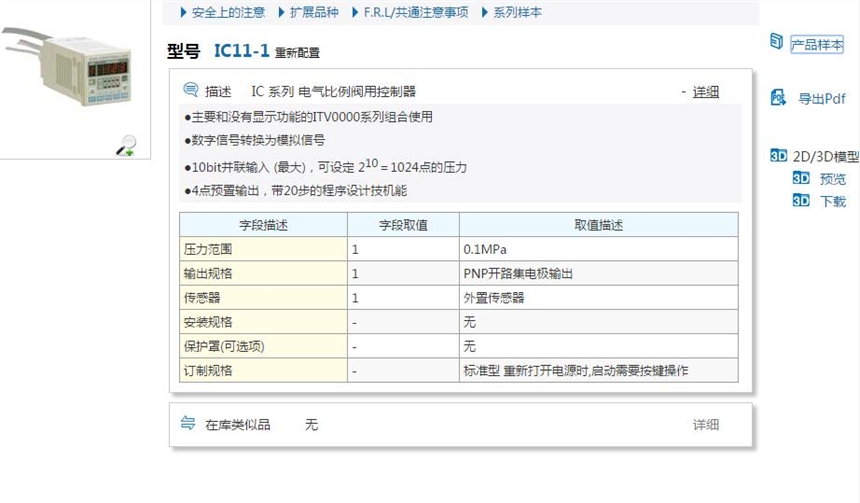This screenshot has width=860, height=503.
Task: Click 重新配置 next to model number
Action: [297, 53]
